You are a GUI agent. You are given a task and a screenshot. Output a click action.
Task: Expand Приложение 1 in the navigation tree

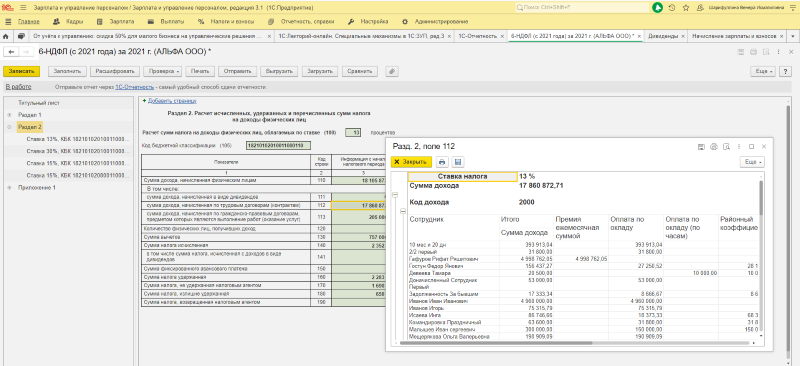[10, 187]
